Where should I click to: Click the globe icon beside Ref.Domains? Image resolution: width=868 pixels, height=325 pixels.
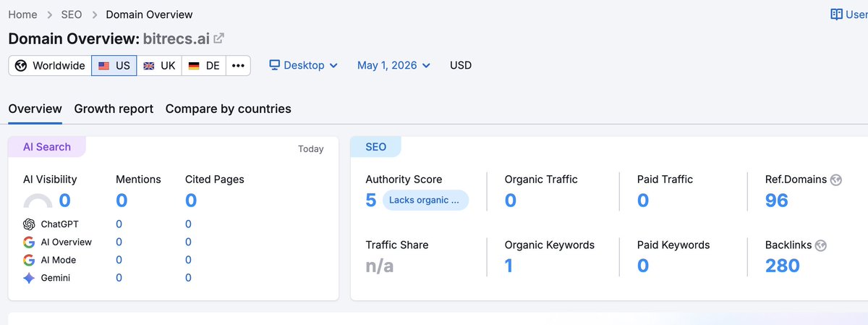point(836,180)
